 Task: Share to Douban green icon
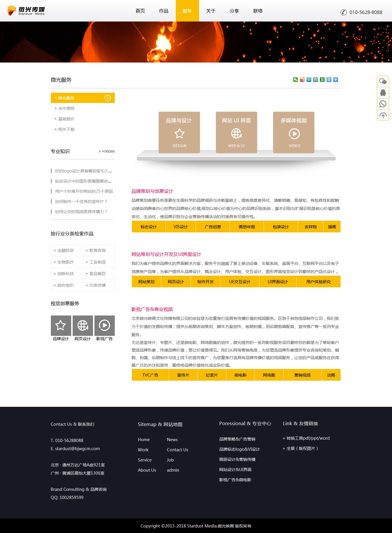tap(322, 80)
